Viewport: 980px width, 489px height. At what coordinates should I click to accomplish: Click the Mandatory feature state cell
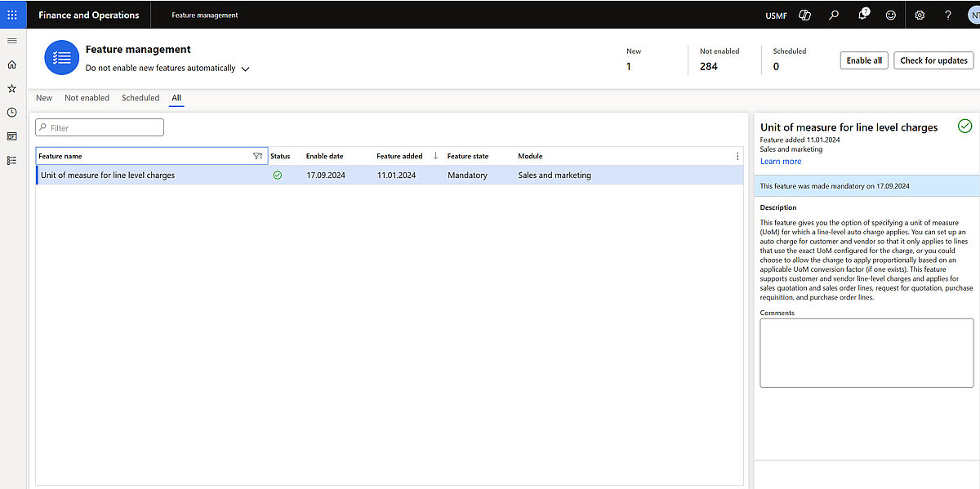467,175
